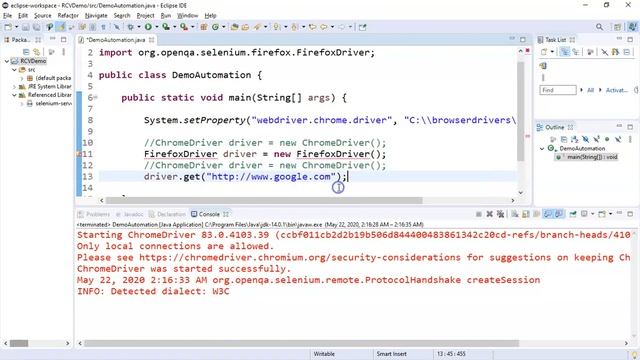Collapse DemoAutomation class in Outline
This screenshot has height=360, width=640.
pyautogui.click(x=542, y=148)
